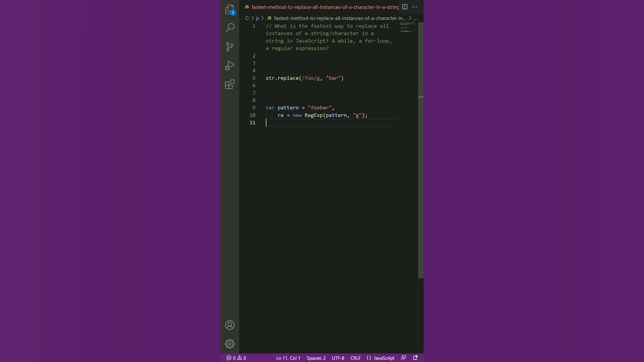Viewport: 644px width, 362px height.
Task: Select the fastest-method-to-replace JS file tab
Action: tap(321, 7)
